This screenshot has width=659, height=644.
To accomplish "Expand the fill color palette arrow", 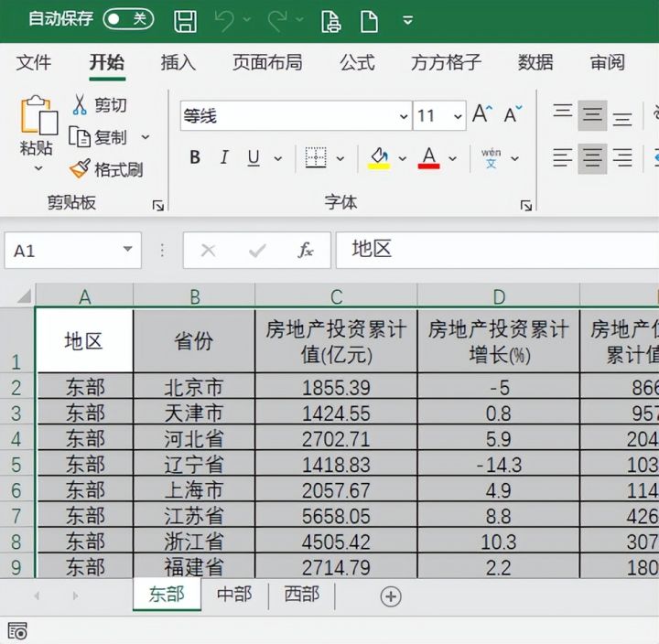I will click(402, 159).
